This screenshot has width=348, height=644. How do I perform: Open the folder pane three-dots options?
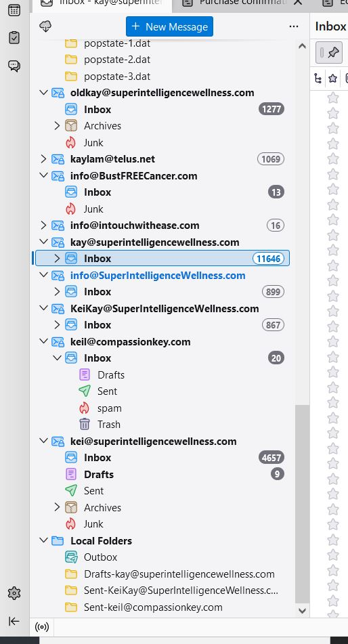point(294,26)
